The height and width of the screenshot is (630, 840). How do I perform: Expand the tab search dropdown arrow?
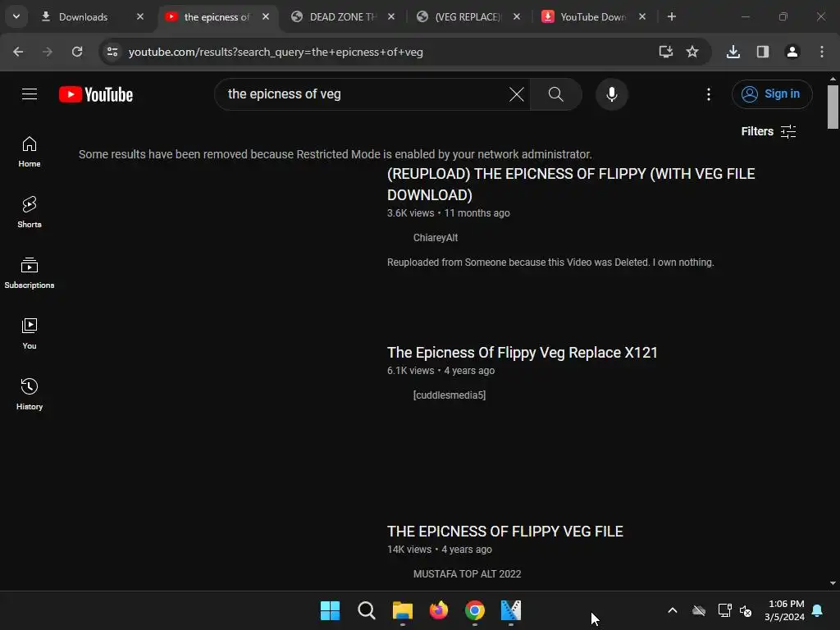(x=16, y=16)
